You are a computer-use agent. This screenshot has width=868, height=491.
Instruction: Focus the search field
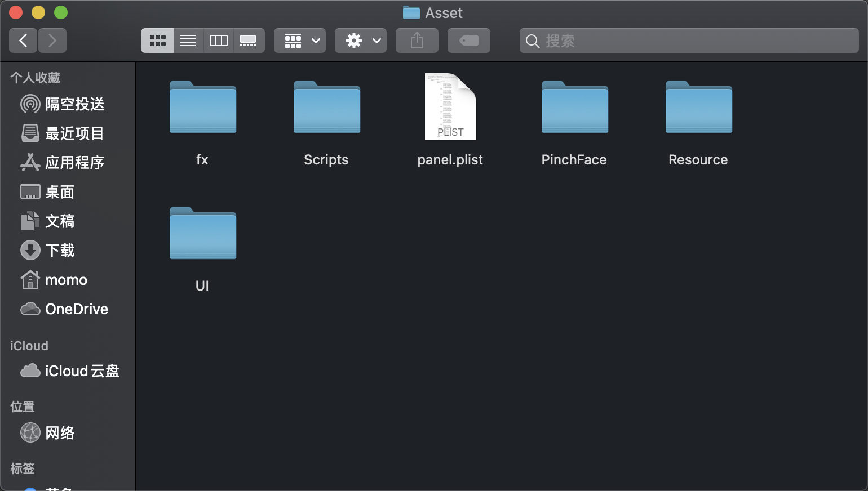point(689,41)
